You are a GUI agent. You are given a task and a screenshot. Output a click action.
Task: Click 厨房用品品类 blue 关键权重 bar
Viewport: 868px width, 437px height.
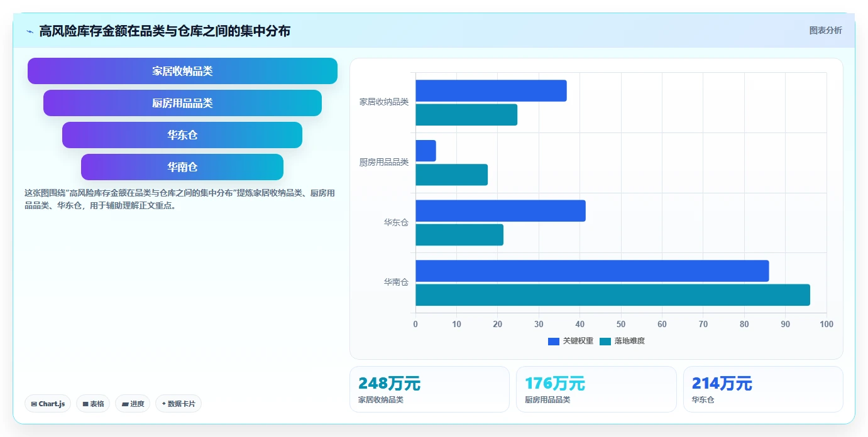coord(426,151)
